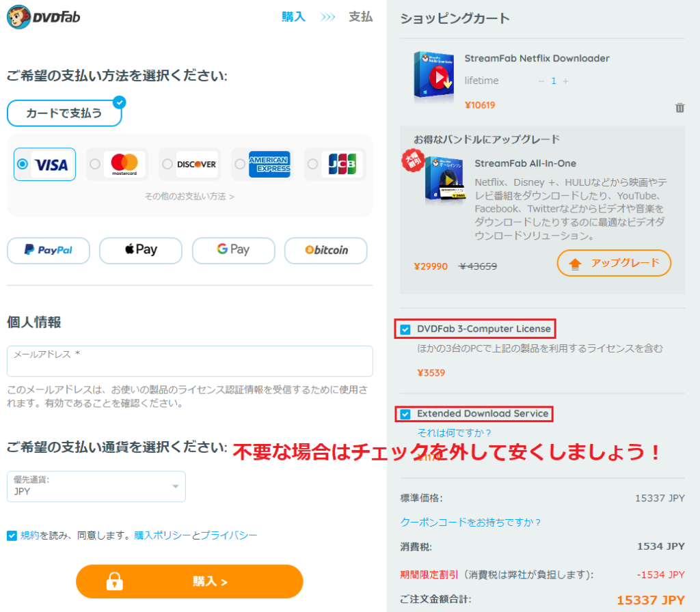
Task: Select the JCB card radio button
Action: [312, 164]
